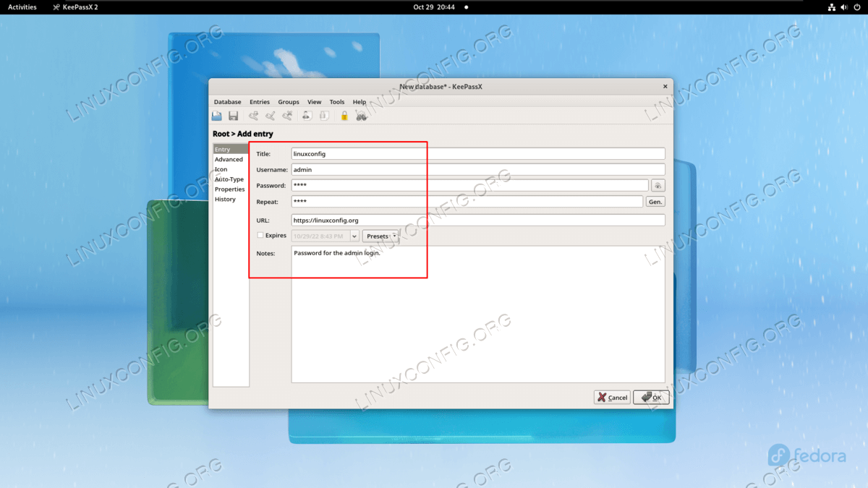Open the Groups menu

tap(289, 102)
